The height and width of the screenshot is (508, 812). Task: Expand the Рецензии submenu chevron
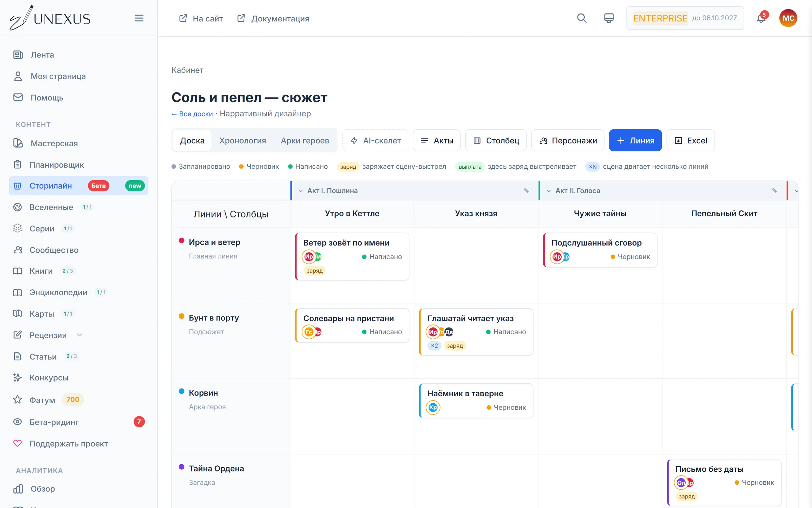coord(80,335)
